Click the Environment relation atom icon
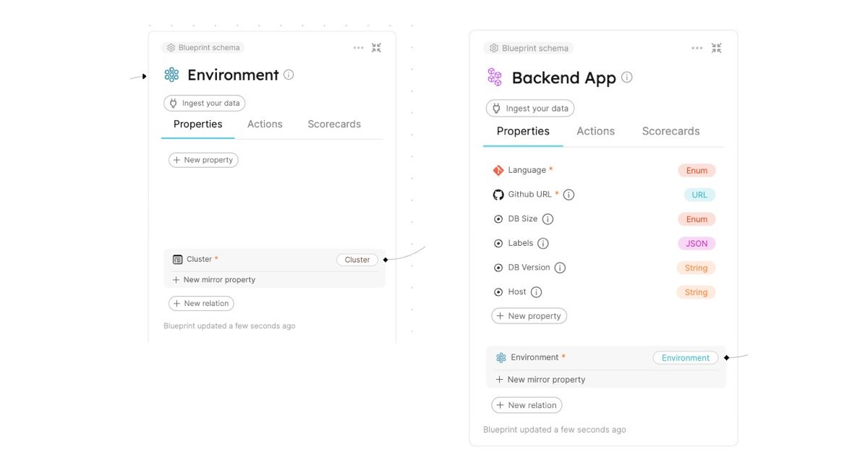This screenshot has width=868, height=476. point(501,357)
